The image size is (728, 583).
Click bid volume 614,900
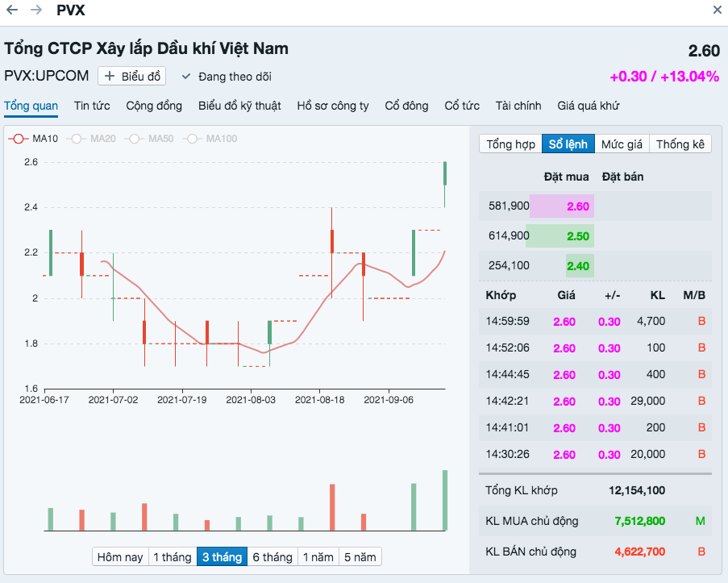(509, 235)
